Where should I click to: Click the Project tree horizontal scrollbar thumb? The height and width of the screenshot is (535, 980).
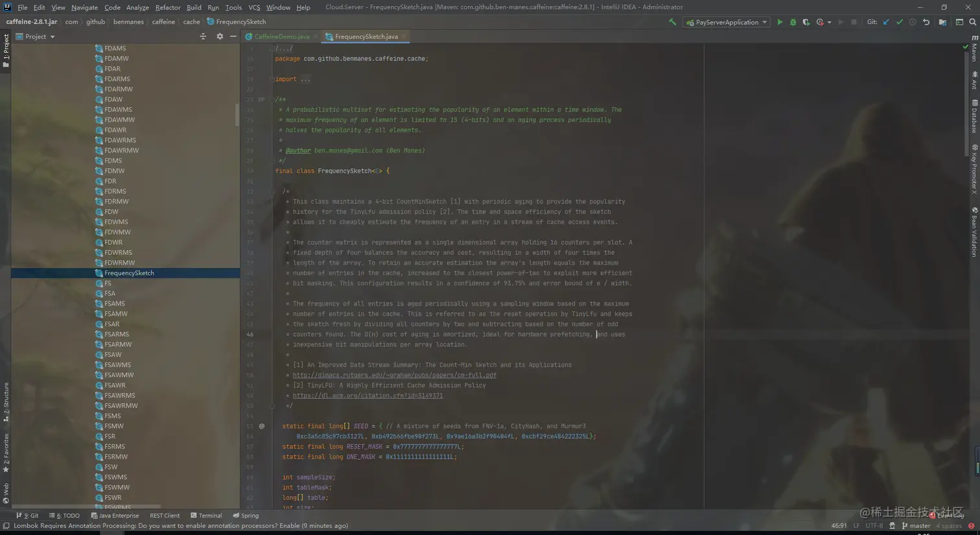pyautogui.click(x=86, y=507)
